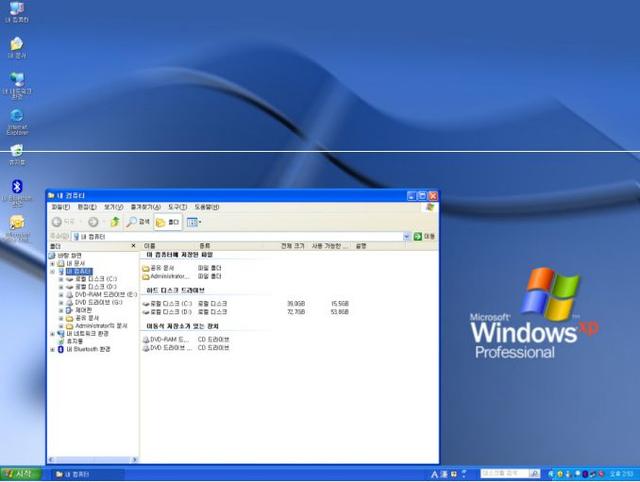Expand Local Disk (C:) in folder tree

coord(61,279)
